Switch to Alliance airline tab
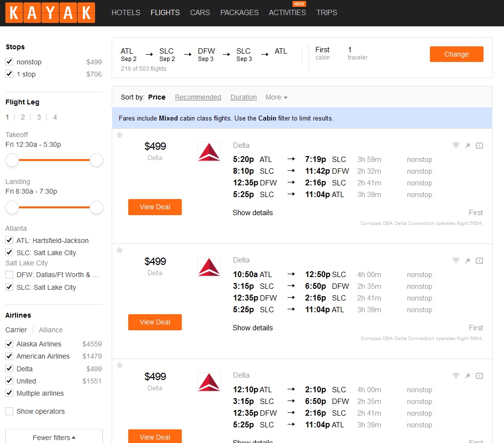The height and width of the screenshot is (443, 504). pyautogui.click(x=51, y=330)
